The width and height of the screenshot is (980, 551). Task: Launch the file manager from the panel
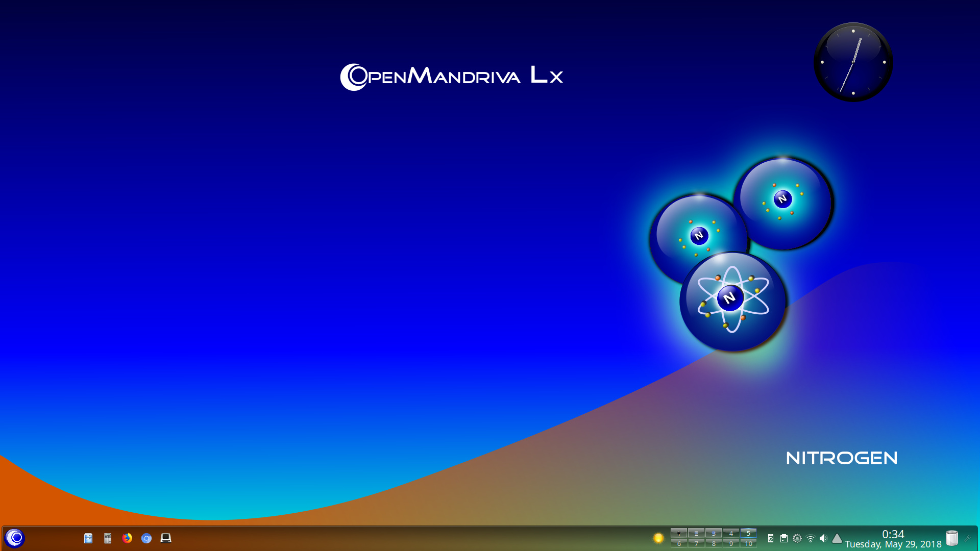coord(88,538)
